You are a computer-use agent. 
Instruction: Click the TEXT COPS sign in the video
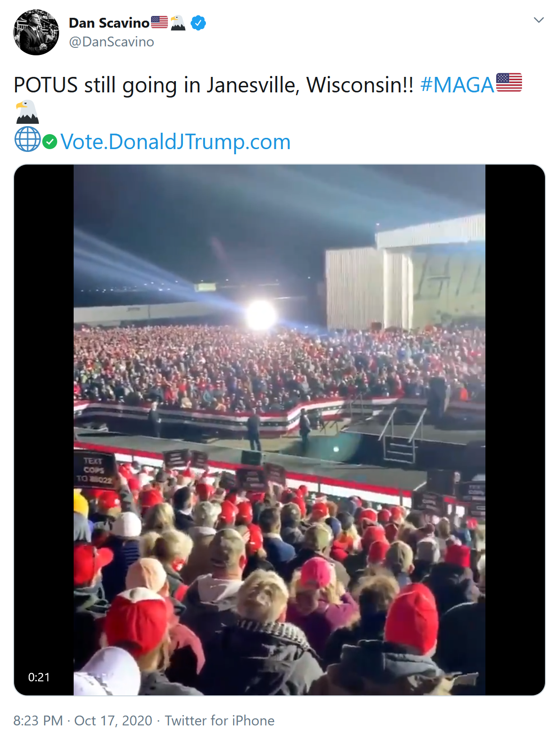click(94, 470)
